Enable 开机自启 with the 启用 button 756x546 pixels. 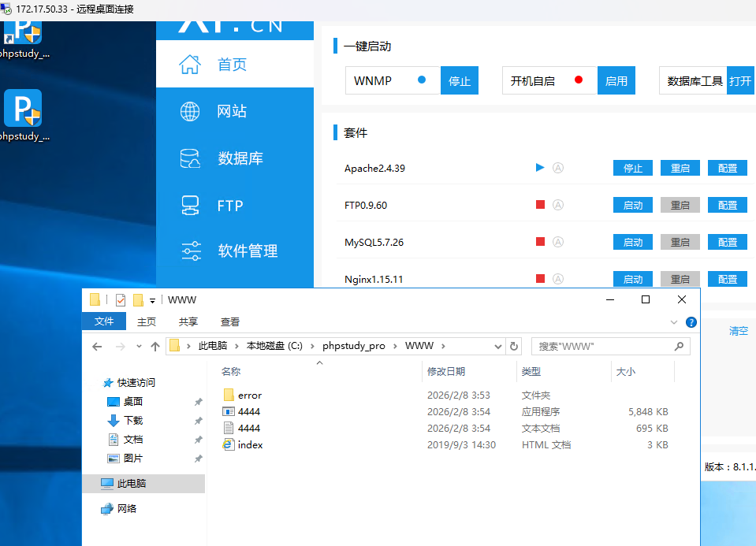[616, 80]
